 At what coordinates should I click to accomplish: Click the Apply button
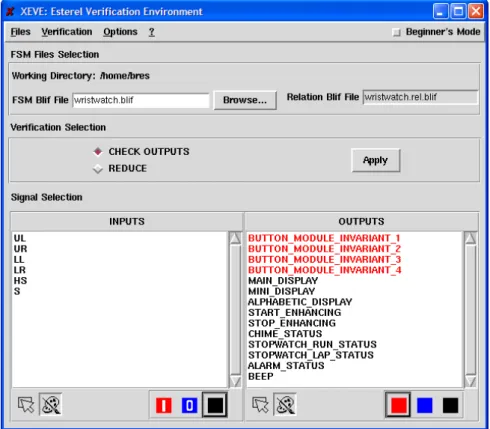[x=376, y=160]
